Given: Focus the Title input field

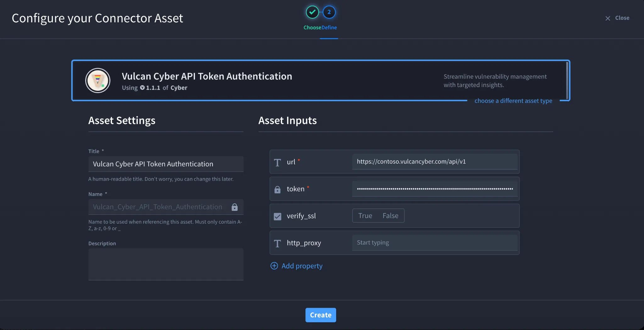Looking at the screenshot, I should click(x=166, y=164).
